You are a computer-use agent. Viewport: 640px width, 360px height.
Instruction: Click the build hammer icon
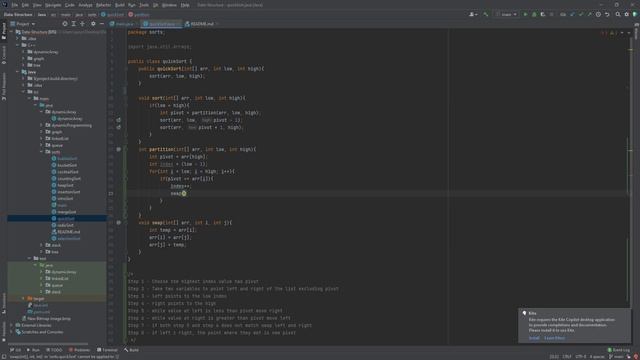click(486, 14)
